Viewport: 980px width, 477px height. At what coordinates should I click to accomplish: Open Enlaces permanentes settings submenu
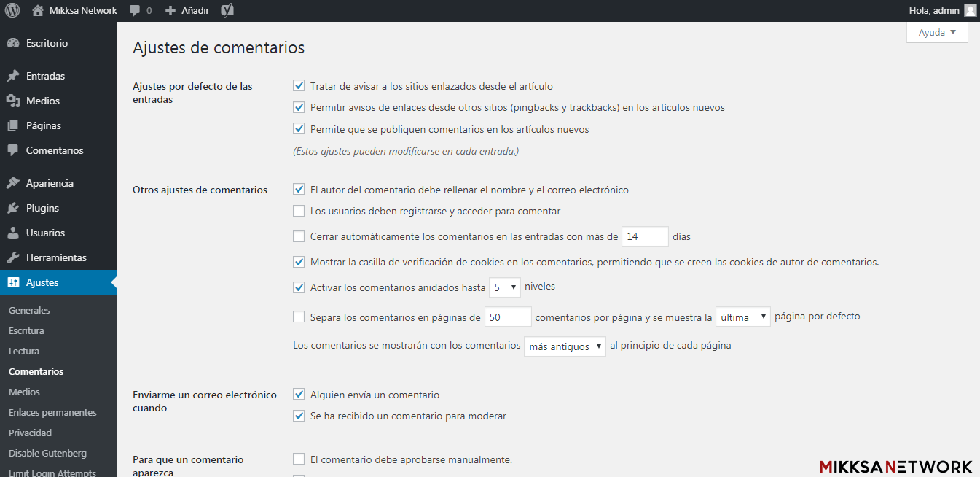click(52, 412)
